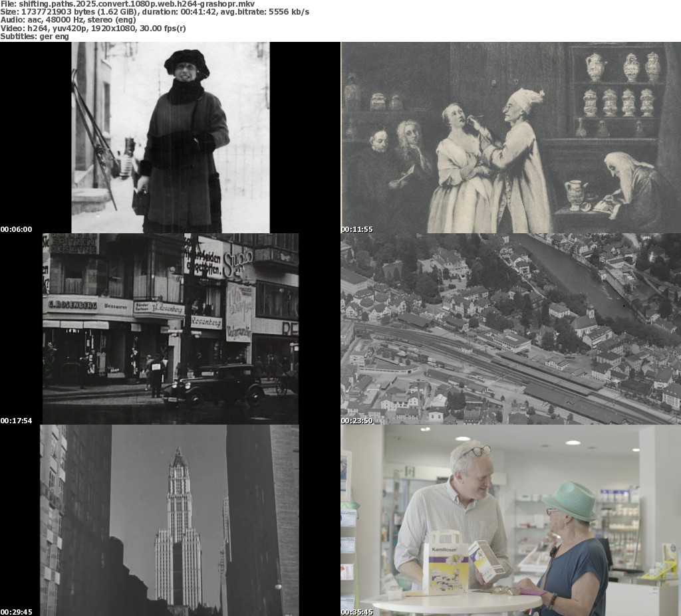Select the aerial town view thumbnail

[x=511, y=328]
